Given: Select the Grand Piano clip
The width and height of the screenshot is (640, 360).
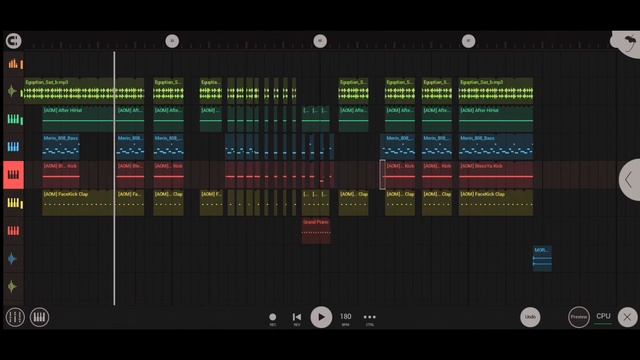Looking at the screenshot, I should pos(316,231).
